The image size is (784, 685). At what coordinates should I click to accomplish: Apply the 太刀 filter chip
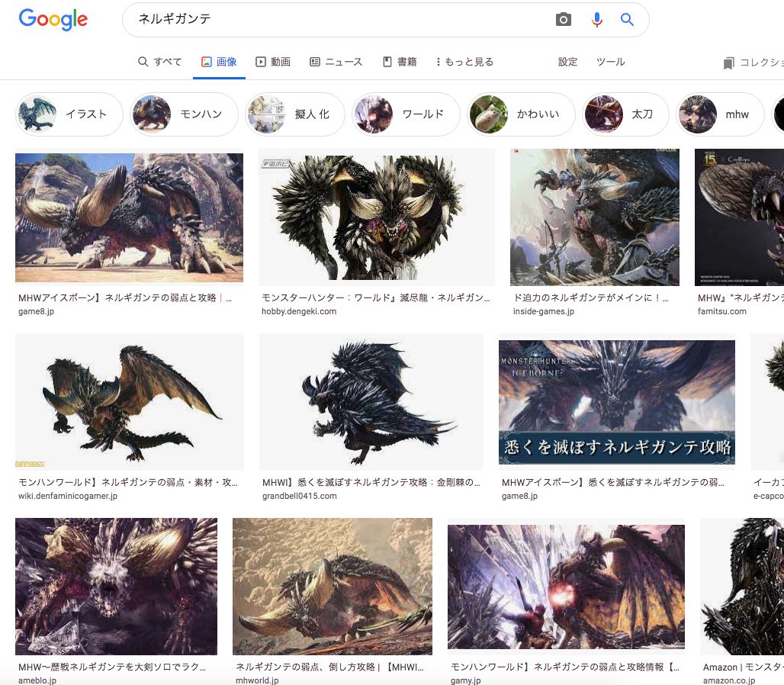click(625, 114)
